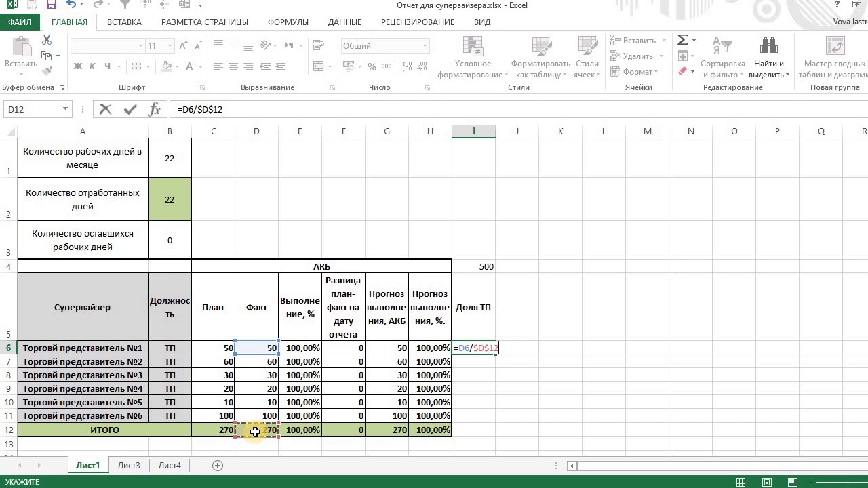
Task: Toggle middle vertical alignment
Action: 233,46
